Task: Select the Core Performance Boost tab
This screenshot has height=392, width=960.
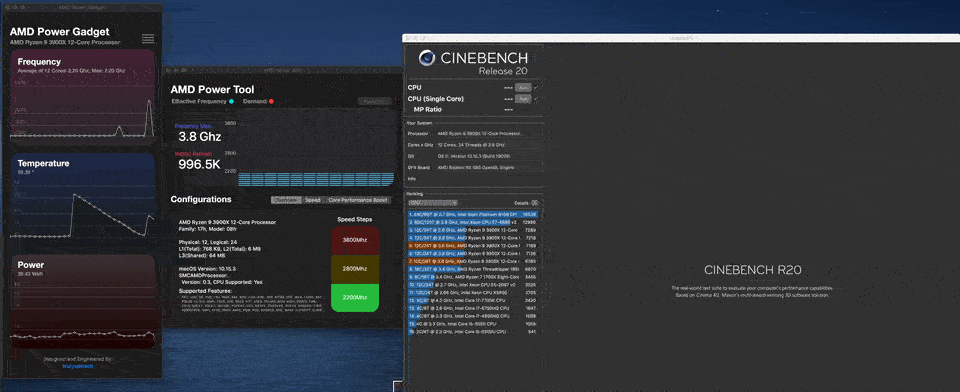Action: coord(358,200)
